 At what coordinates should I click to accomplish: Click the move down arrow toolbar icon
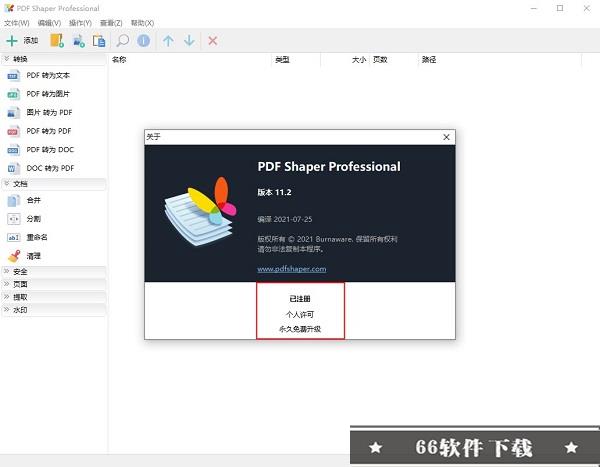(189, 41)
